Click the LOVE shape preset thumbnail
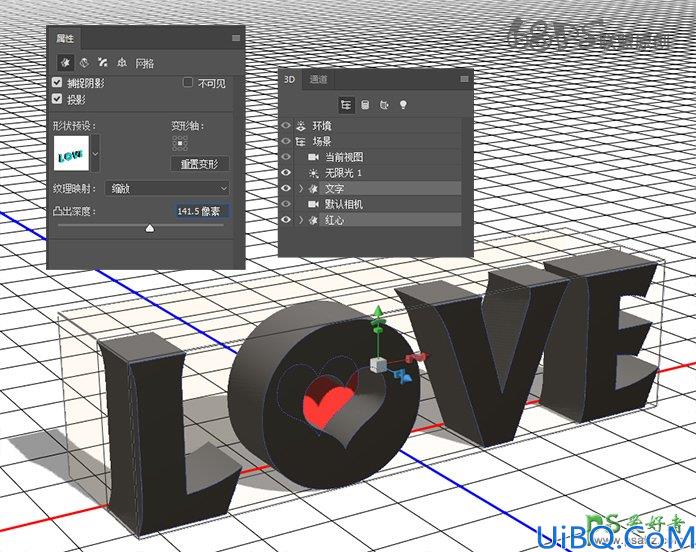The height and width of the screenshot is (552, 696). click(71, 154)
